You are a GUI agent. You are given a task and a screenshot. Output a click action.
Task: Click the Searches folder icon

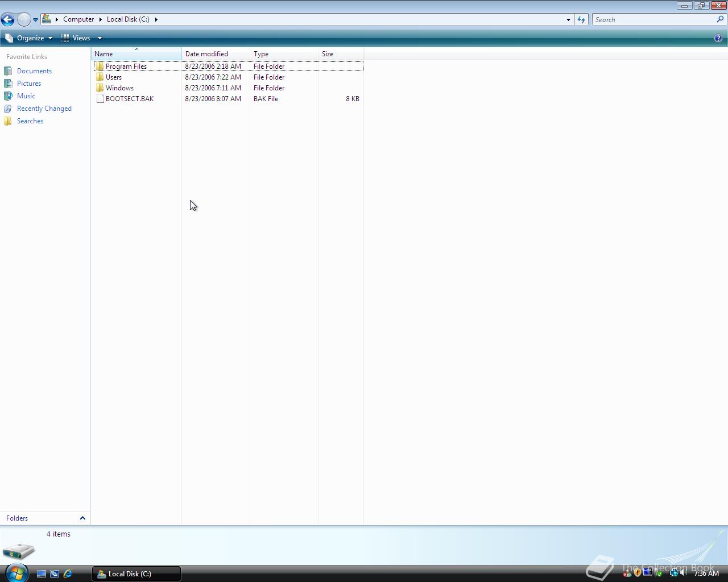click(8, 121)
